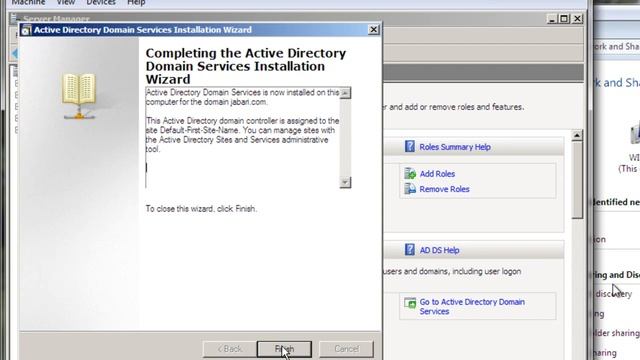Click the Cancel button in the wizard
Image resolution: width=640 pixels, height=360 pixels.
(346, 349)
